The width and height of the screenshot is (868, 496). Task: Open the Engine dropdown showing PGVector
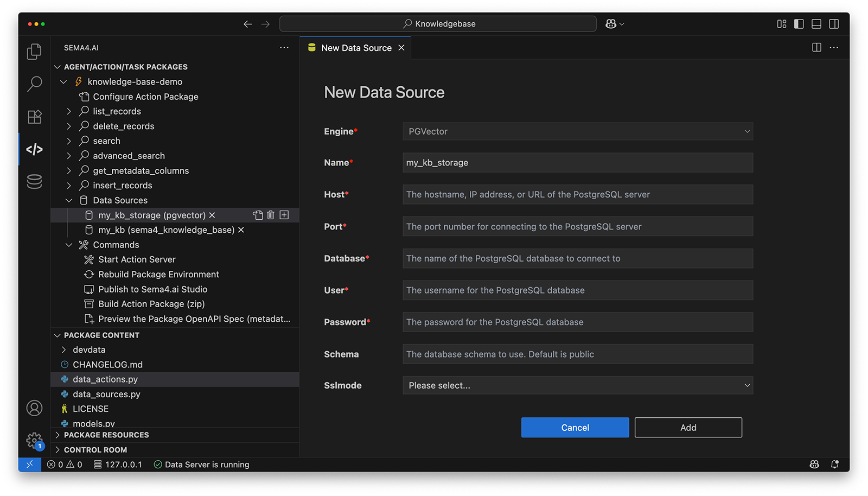point(577,131)
